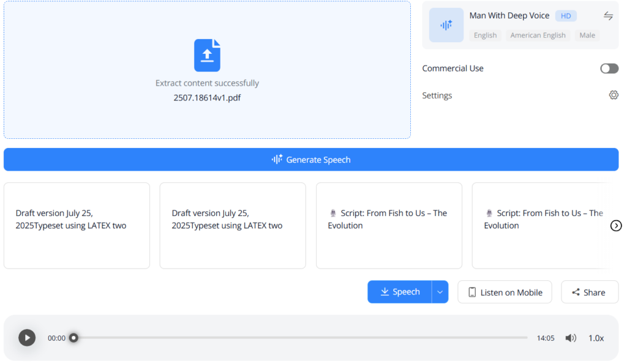627x364 pixels.
Task: Select the Male voice tag
Action: tap(587, 35)
